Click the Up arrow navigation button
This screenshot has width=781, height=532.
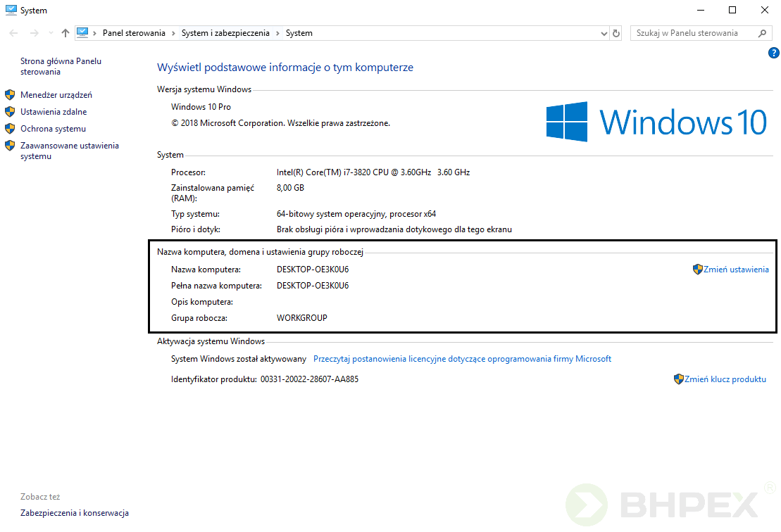tap(65, 33)
